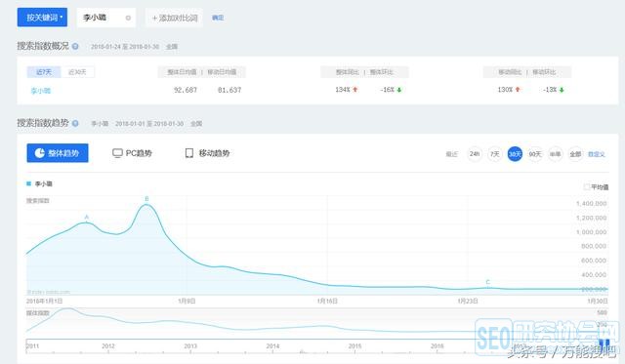Open help icon beside 搜索指数概况
This screenshot has width=625, height=364.
(x=75, y=46)
